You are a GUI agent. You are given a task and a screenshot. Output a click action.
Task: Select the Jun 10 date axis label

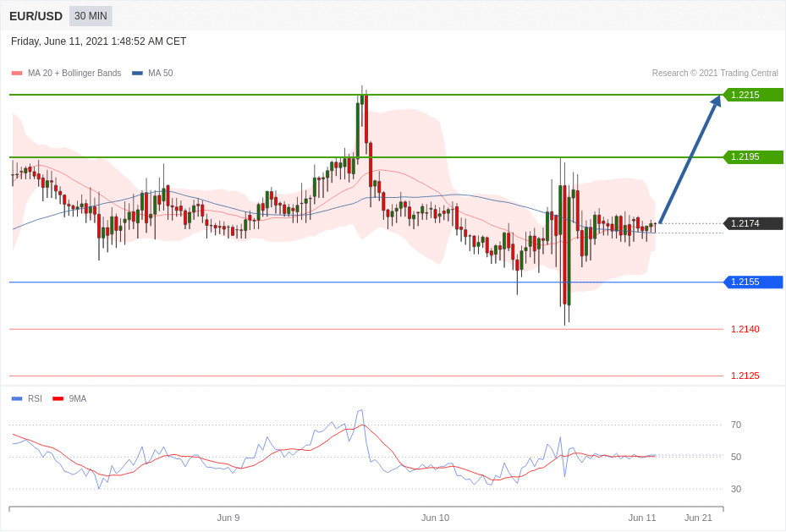pyautogui.click(x=435, y=518)
